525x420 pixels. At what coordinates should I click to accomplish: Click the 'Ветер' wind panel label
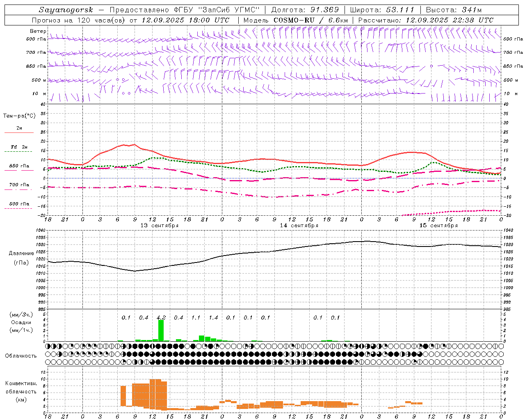38,31
